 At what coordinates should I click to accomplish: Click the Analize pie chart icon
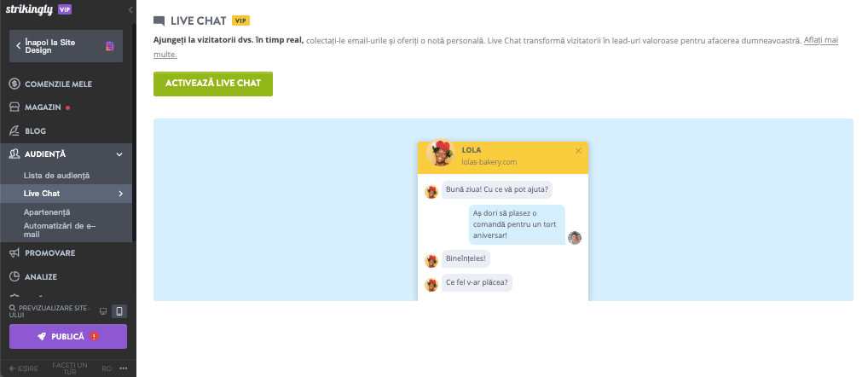click(15, 277)
